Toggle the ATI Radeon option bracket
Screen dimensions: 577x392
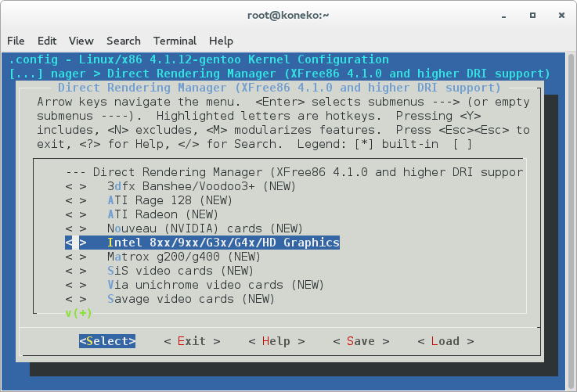(x=76, y=214)
